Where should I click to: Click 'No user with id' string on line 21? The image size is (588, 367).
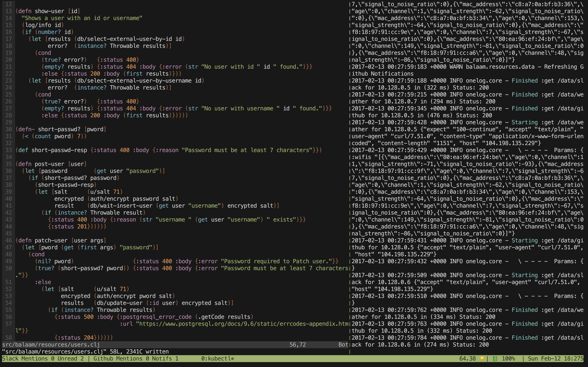click(231, 67)
